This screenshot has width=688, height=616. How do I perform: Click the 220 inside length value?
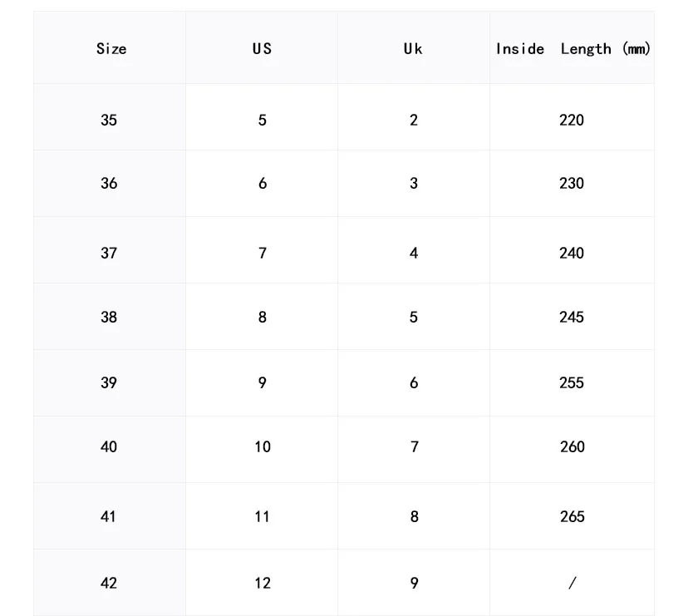point(572,120)
